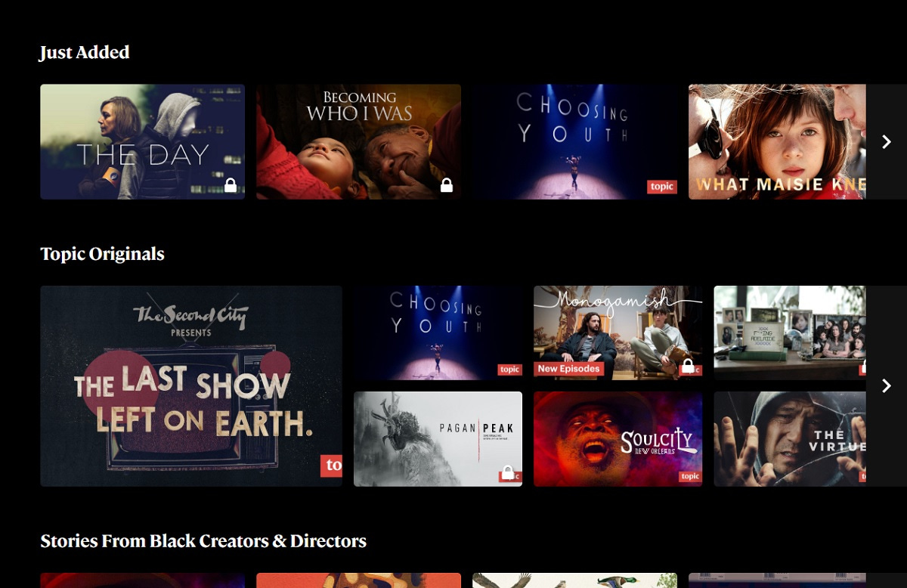Click topic badge on Just Added Choosing Youth

tap(661, 187)
